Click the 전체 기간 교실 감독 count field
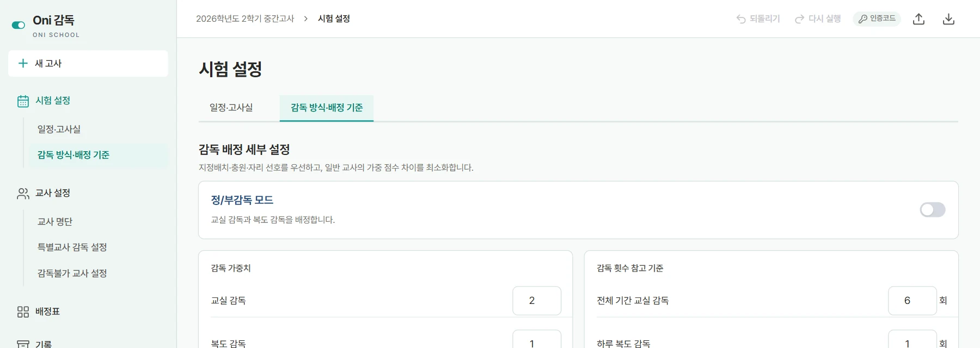The image size is (980, 348). pos(912,301)
